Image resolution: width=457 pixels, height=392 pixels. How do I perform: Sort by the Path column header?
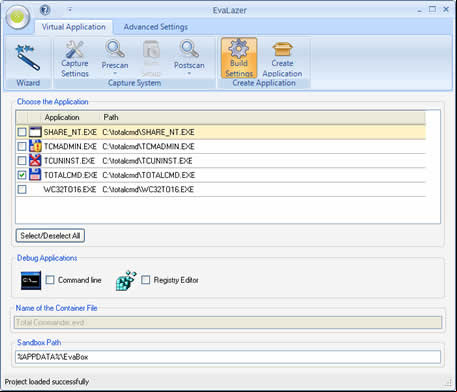click(x=263, y=117)
